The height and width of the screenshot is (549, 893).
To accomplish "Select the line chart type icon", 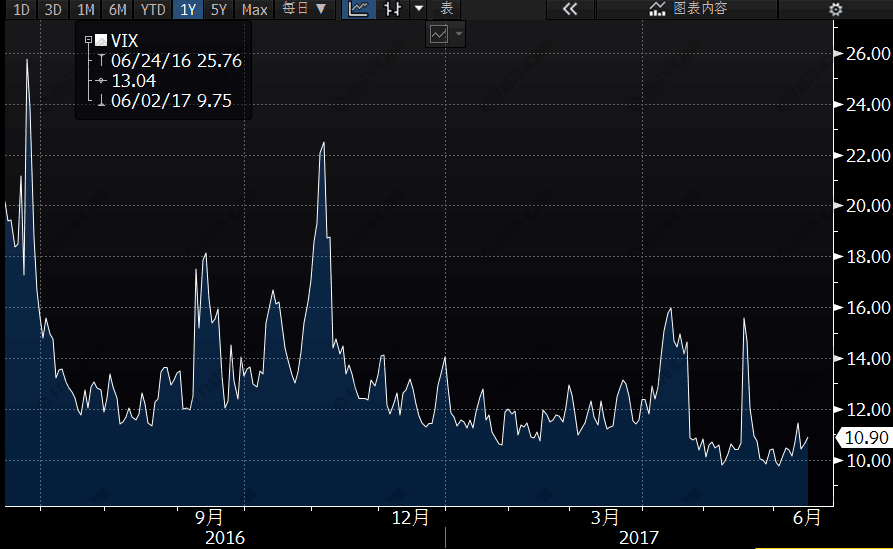I will tap(358, 9).
